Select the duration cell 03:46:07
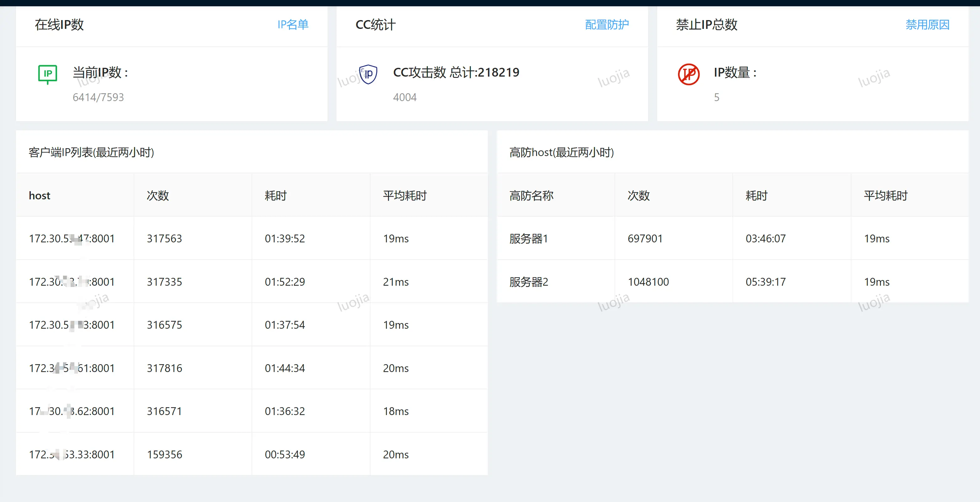 click(x=766, y=239)
